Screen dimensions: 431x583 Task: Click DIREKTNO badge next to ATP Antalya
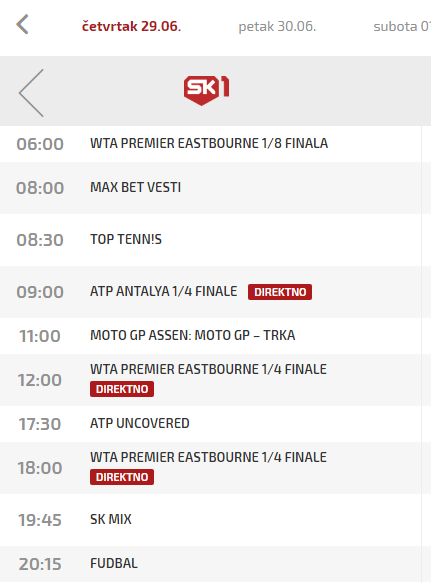280,292
